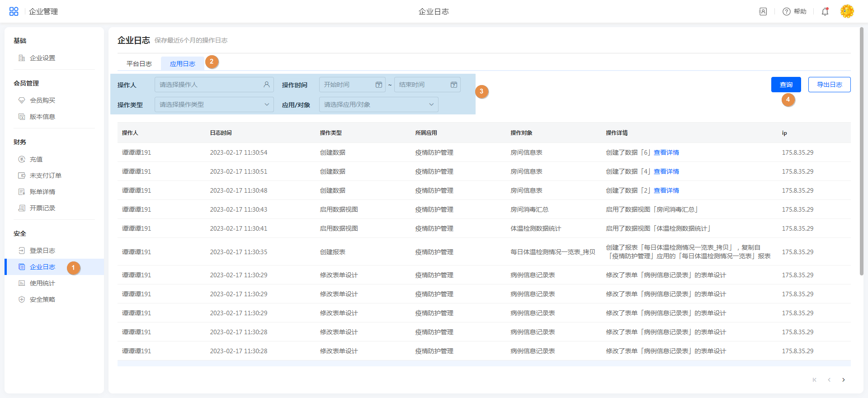This screenshot has height=398, width=868.
Task: Click the translate icon in header
Action: pos(763,12)
